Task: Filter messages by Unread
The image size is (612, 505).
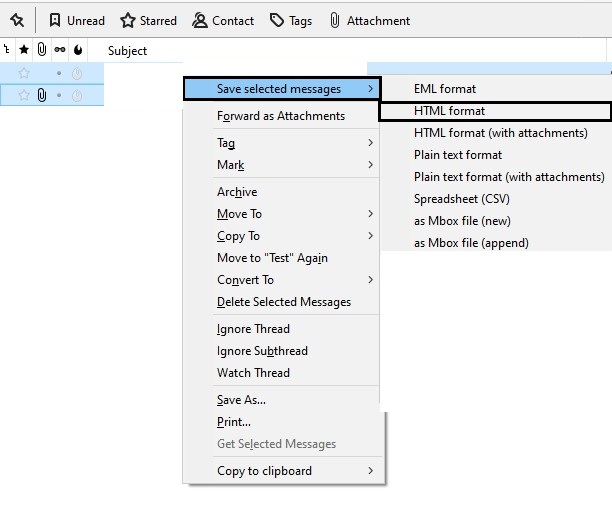Action: coord(77,20)
